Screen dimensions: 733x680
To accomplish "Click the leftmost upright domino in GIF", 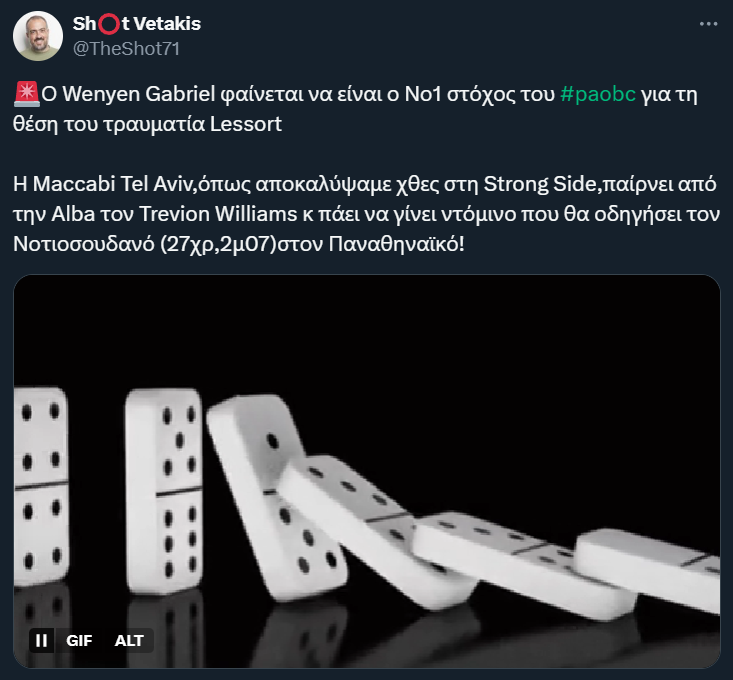I will (x=41, y=486).
